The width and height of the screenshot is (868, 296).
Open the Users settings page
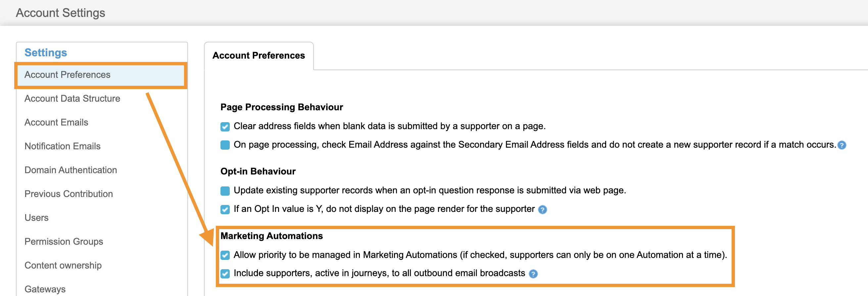coord(36,218)
